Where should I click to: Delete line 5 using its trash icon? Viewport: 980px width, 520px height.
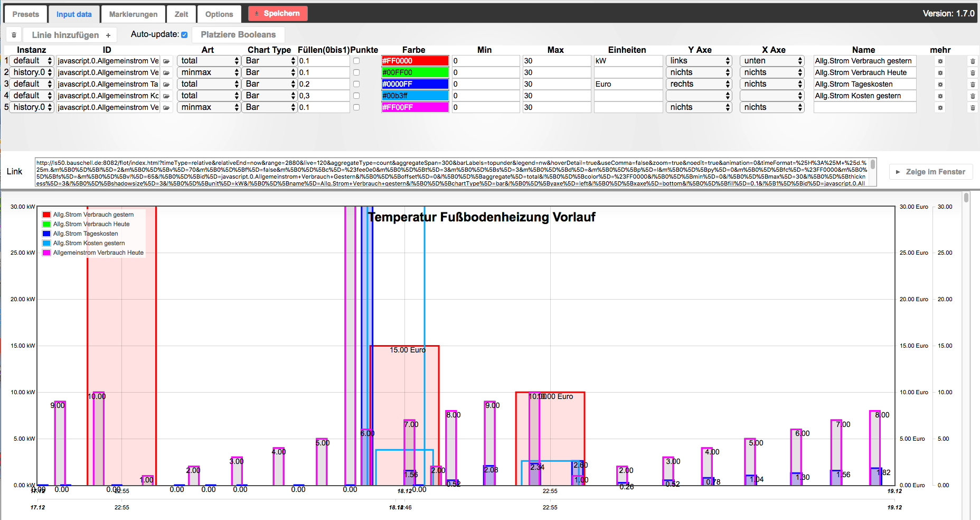pos(973,108)
